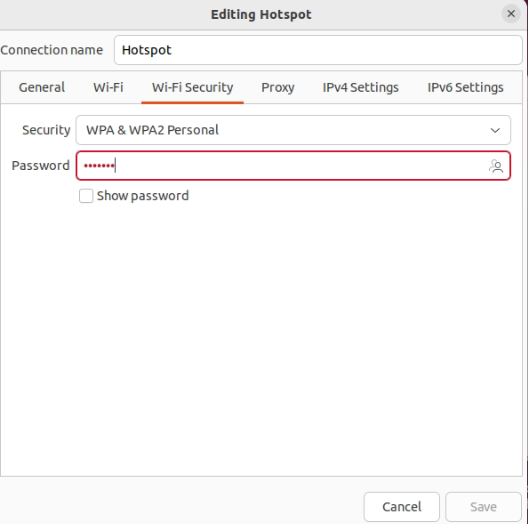Enable the Show password checkbox
Viewport: 528px width, 524px height.
[x=86, y=196]
